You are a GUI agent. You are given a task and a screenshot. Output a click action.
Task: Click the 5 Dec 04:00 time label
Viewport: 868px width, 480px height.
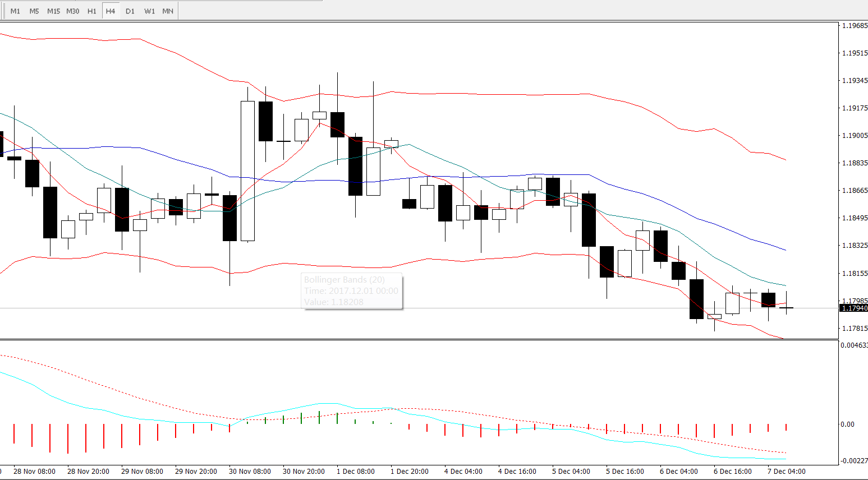(x=571, y=472)
